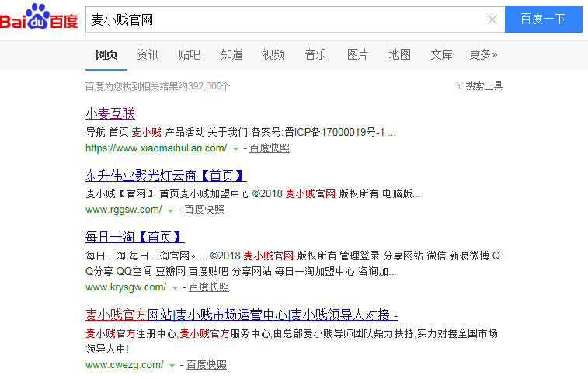
Task: Open the 每日一淘【首页】 result
Action: point(134,237)
